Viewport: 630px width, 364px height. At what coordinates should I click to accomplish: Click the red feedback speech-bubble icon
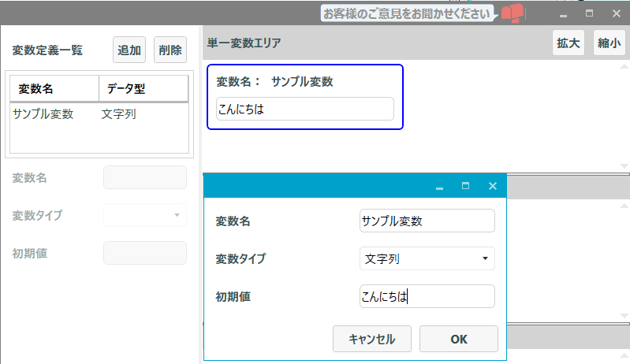513,13
